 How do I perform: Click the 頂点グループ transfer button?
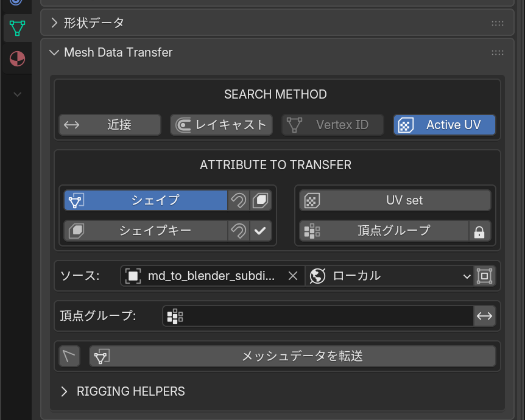[384, 231]
